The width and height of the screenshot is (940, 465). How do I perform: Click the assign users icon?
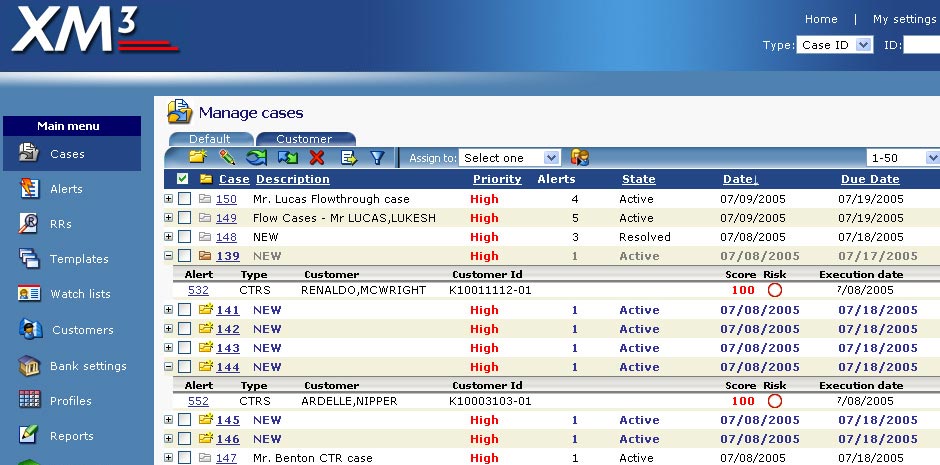(580, 158)
